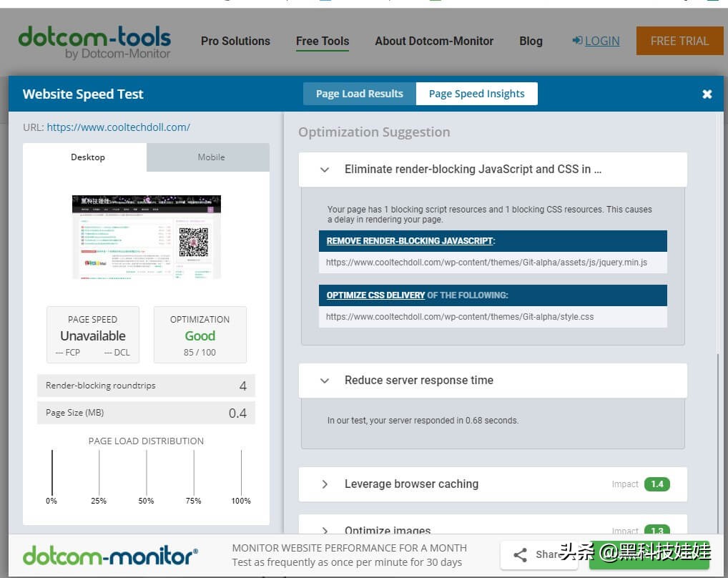
Task: Click the 85 / 100 score text
Action: (x=200, y=353)
